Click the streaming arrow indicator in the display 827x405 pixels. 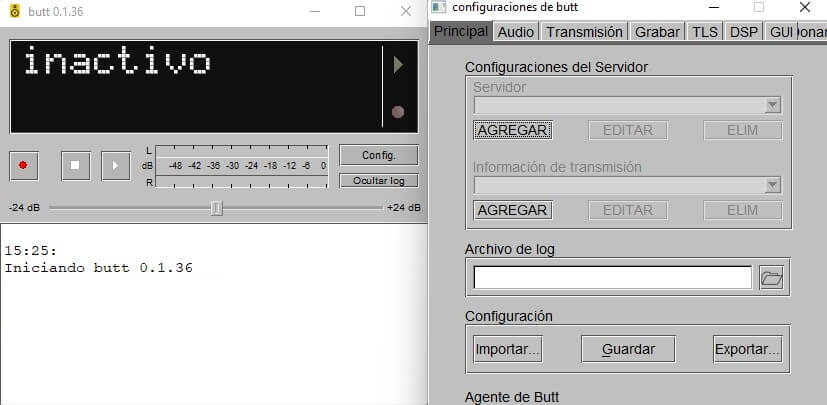(398, 65)
